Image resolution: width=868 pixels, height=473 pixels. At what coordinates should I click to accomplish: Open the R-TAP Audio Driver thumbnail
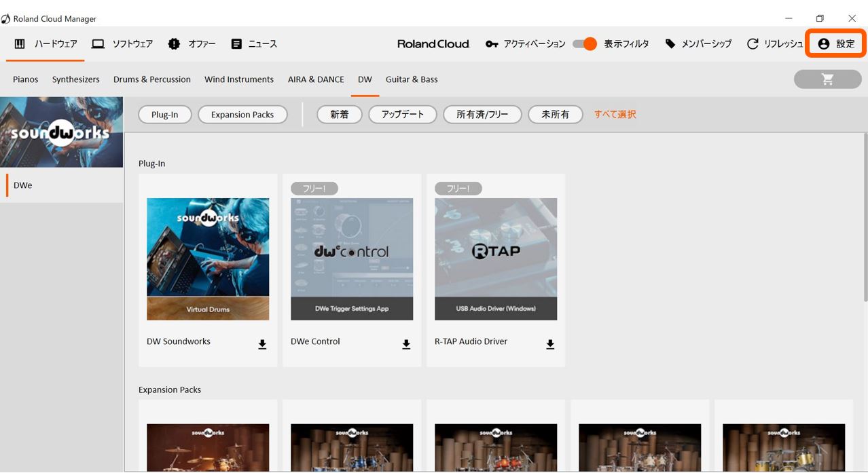pyautogui.click(x=496, y=259)
